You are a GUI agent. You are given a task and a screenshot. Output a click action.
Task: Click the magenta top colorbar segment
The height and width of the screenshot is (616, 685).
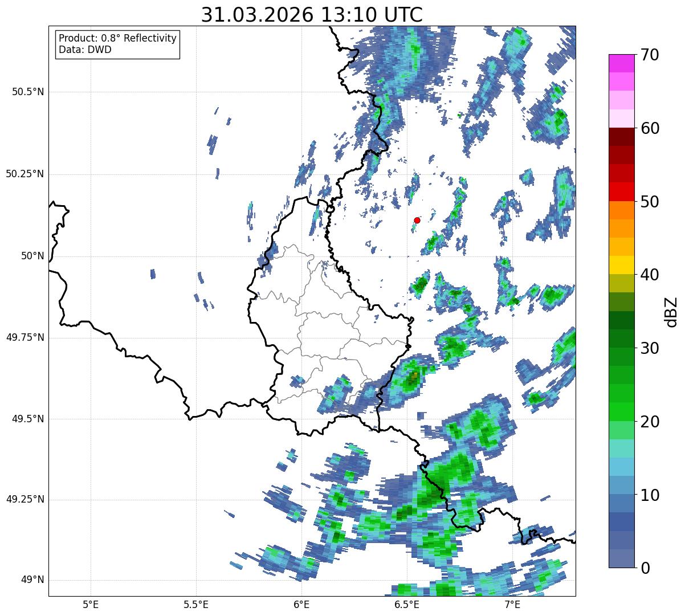tap(621, 63)
